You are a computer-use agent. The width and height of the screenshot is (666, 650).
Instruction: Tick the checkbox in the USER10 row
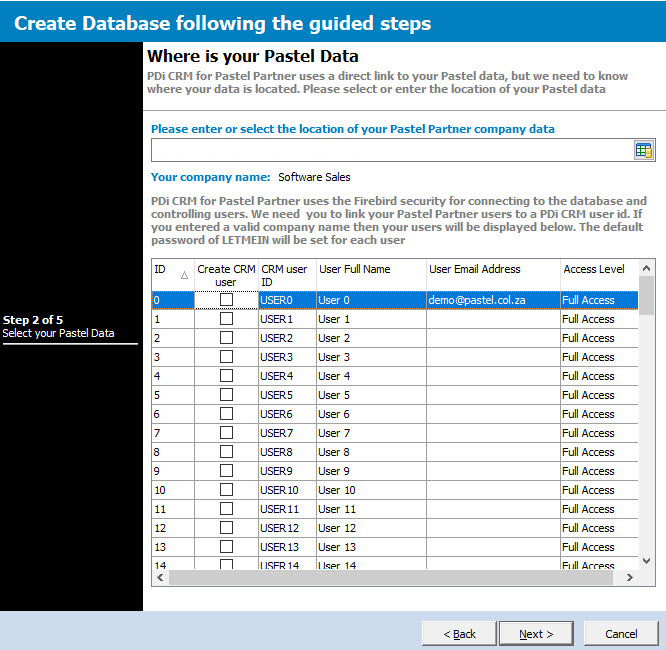pos(226,489)
